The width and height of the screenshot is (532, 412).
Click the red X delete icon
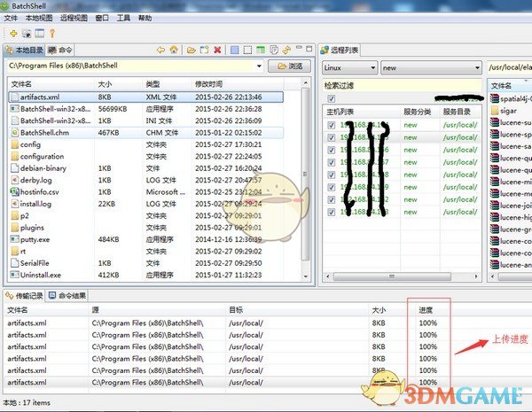click(217, 51)
